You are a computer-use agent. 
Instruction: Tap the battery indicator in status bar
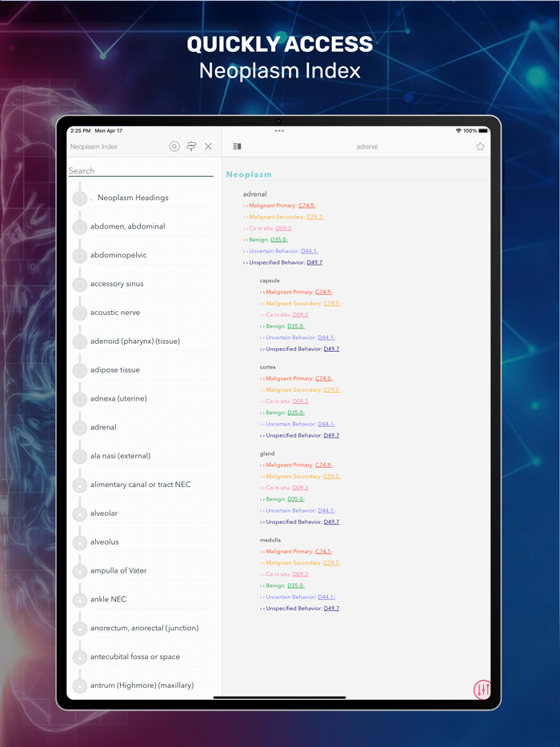click(483, 130)
